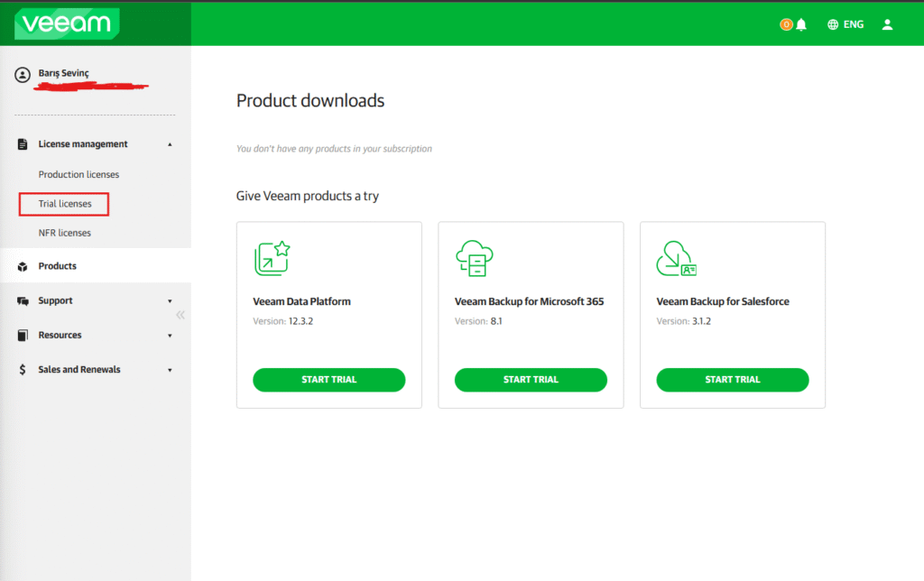Screen dimensions: 924x581
Task: Select License management in sidebar
Action: (83, 143)
